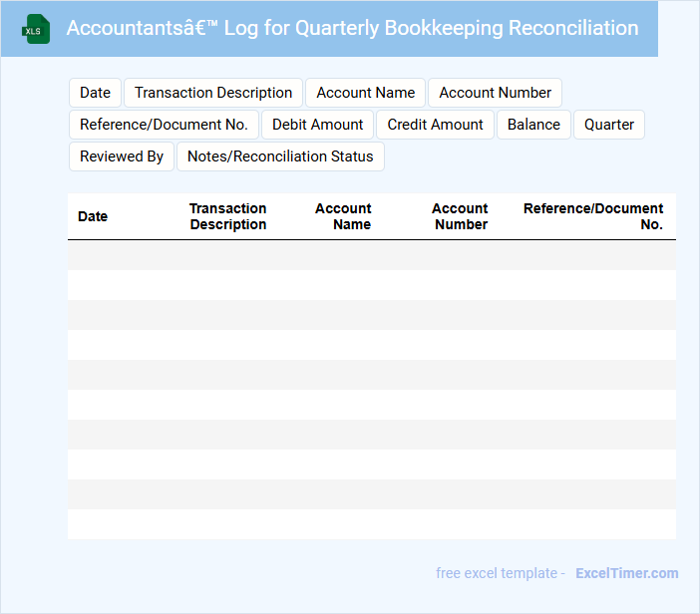Select the Notes/Reconciliation Status tag

tap(280, 156)
